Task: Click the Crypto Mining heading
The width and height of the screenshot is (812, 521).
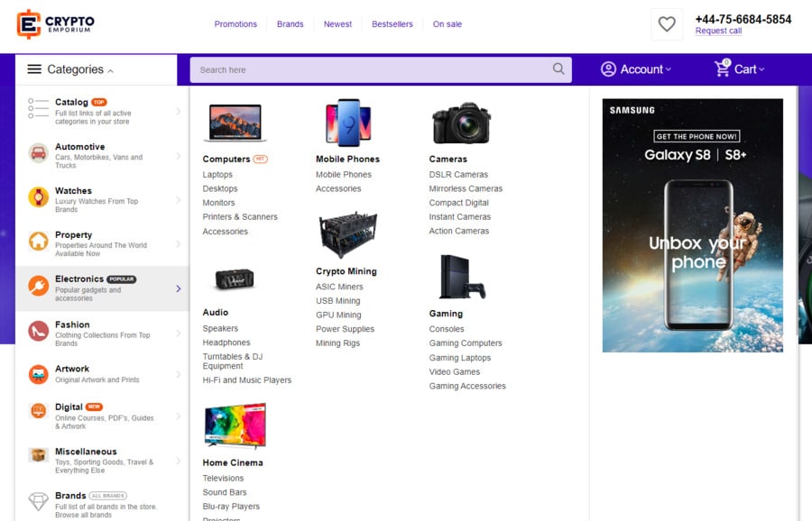Action: point(346,271)
